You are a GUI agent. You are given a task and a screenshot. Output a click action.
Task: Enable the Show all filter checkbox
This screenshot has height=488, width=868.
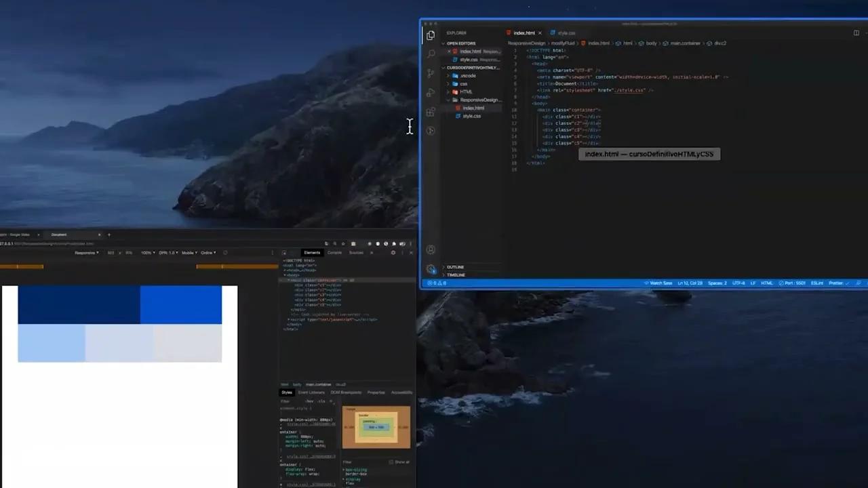pos(392,462)
